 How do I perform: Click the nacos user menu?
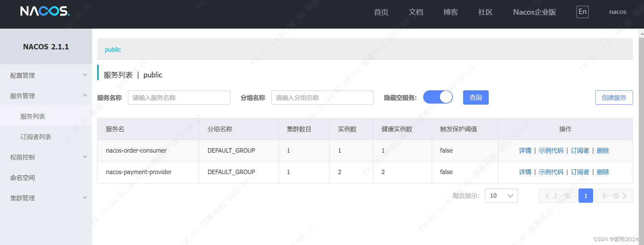click(x=617, y=12)
